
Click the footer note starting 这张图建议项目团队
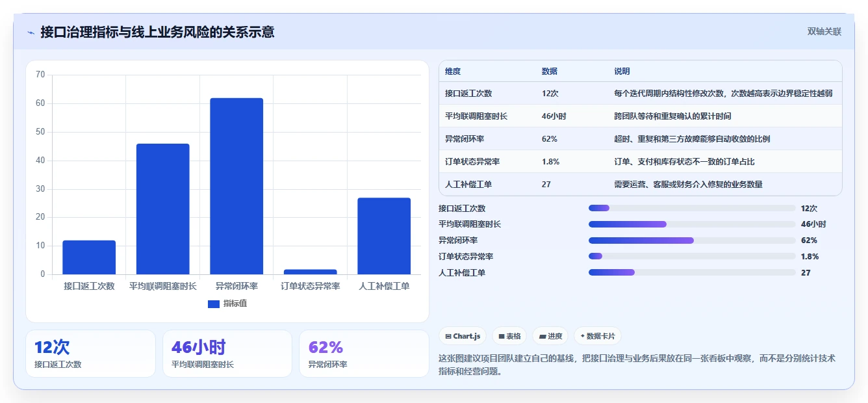637,365
